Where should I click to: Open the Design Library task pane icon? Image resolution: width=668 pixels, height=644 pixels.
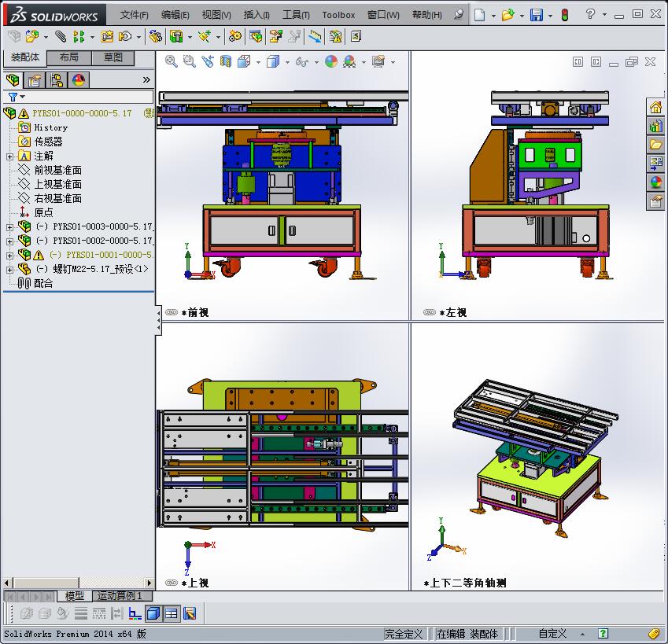point(656,126)
